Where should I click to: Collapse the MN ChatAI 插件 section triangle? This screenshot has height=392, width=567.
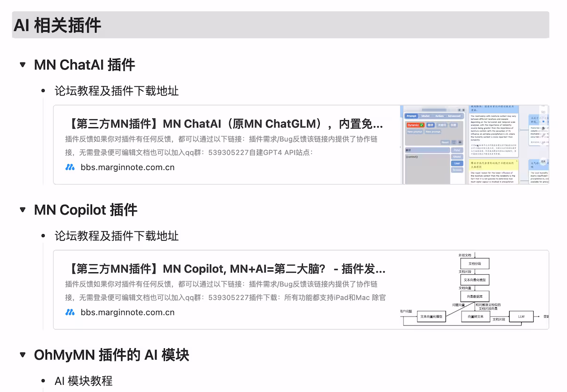tap(23, 64)
